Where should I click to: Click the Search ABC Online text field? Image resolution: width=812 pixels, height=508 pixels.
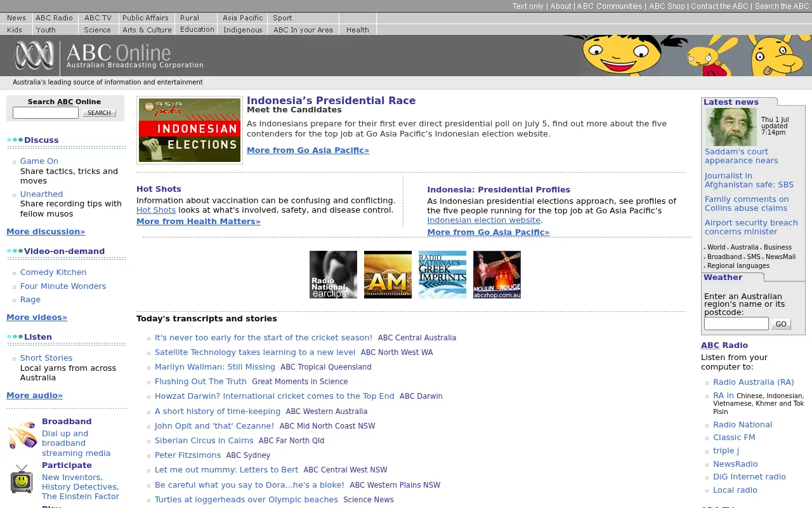(46, 113)
